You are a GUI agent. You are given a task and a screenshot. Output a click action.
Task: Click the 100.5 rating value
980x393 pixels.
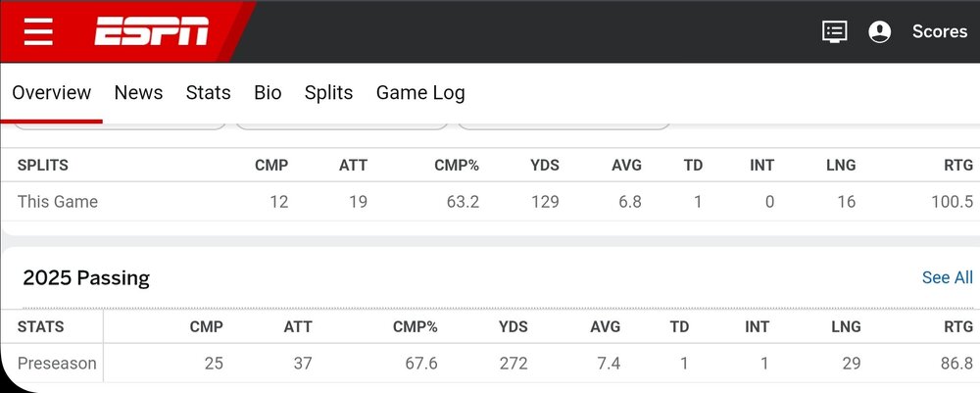coord(953,202)
